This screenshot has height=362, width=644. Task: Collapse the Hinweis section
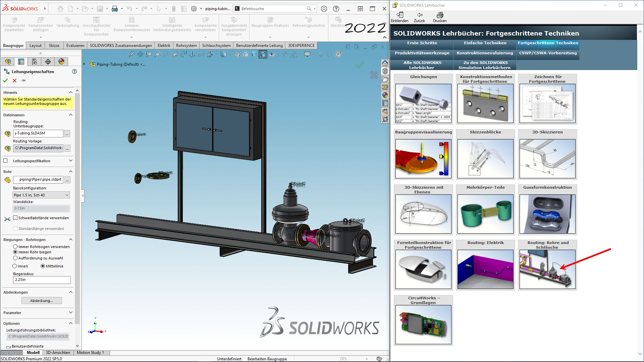coord(71,93)
